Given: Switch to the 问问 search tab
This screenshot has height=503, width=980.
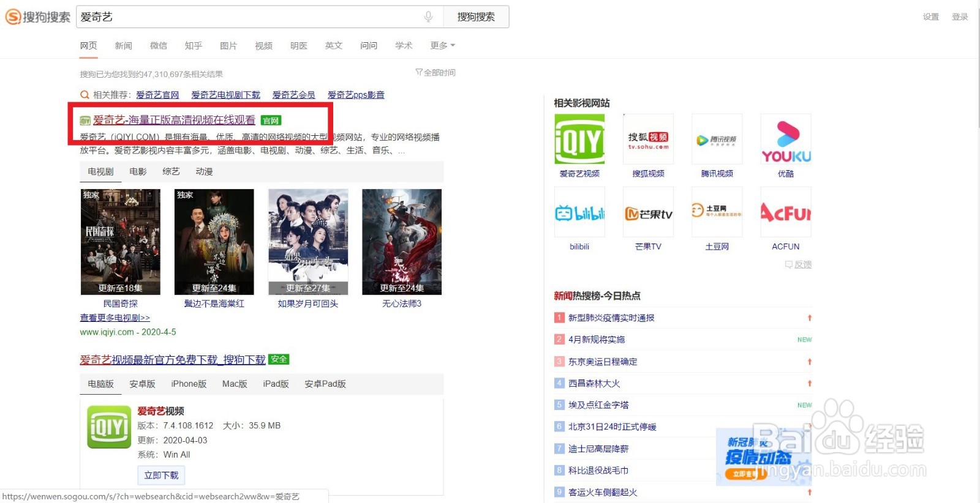Looking at the screenshot, I should pos(369,45).
